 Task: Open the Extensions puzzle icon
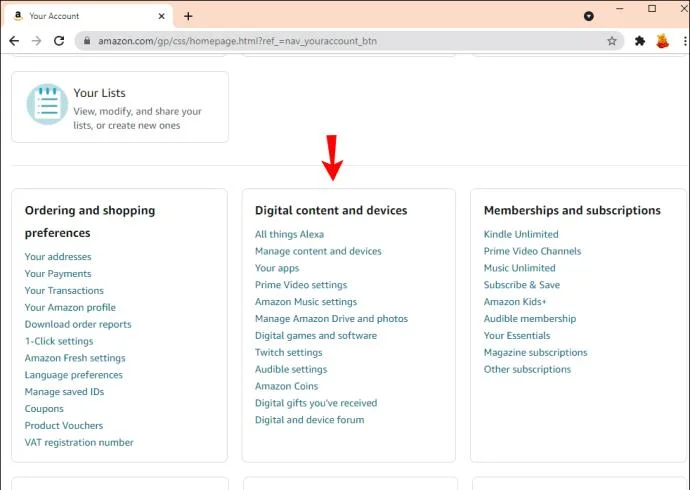pyautogui.click(x=640, y=41)
